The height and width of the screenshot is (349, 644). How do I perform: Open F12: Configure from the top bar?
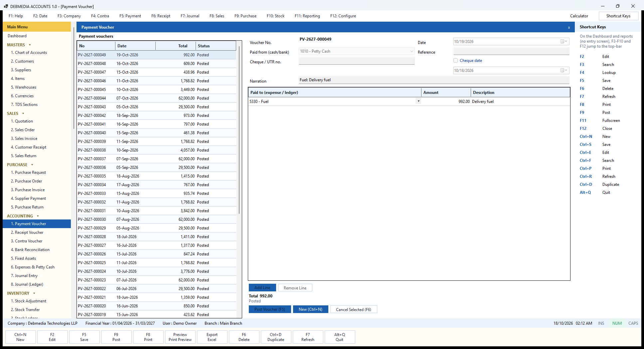coord(343,16)
